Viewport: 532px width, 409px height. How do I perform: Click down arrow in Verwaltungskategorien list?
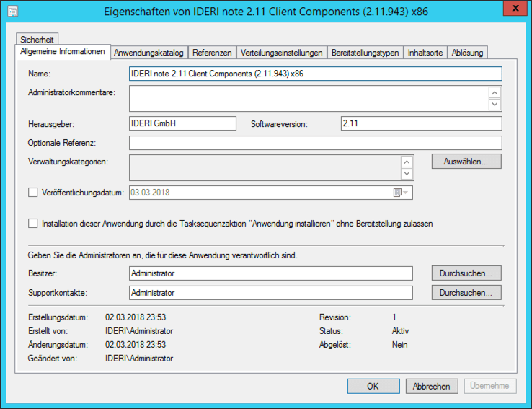point(407,173)
